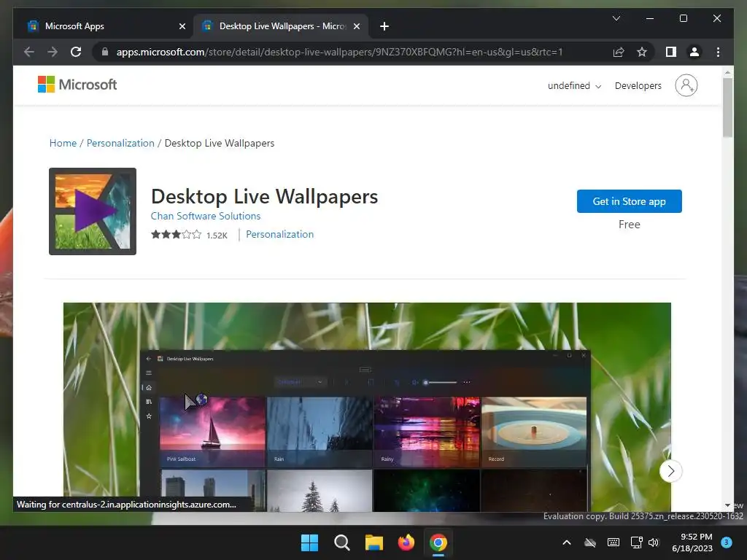Switch to the Microsoft Apps tab
The image size is (747, 560).
coord(102,26)
